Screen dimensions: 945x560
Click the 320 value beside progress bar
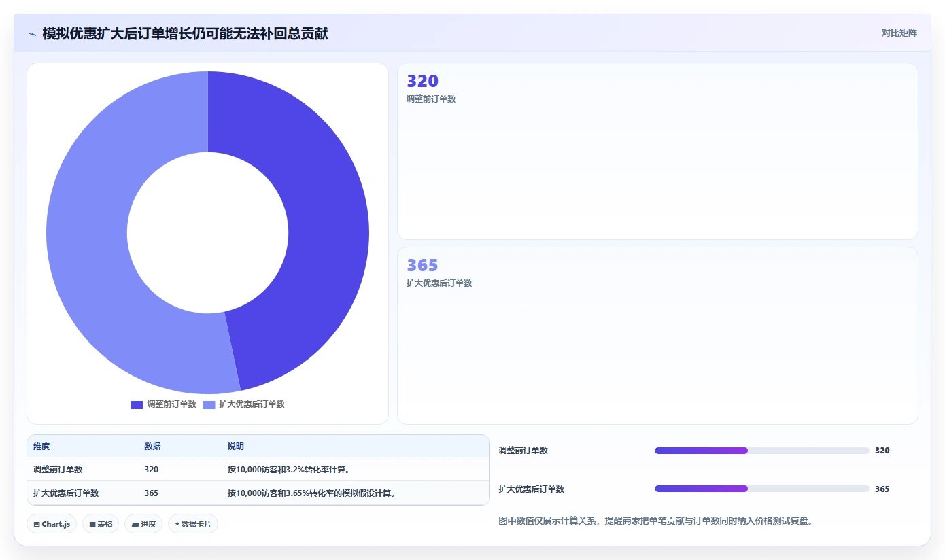tap(882, 451)
